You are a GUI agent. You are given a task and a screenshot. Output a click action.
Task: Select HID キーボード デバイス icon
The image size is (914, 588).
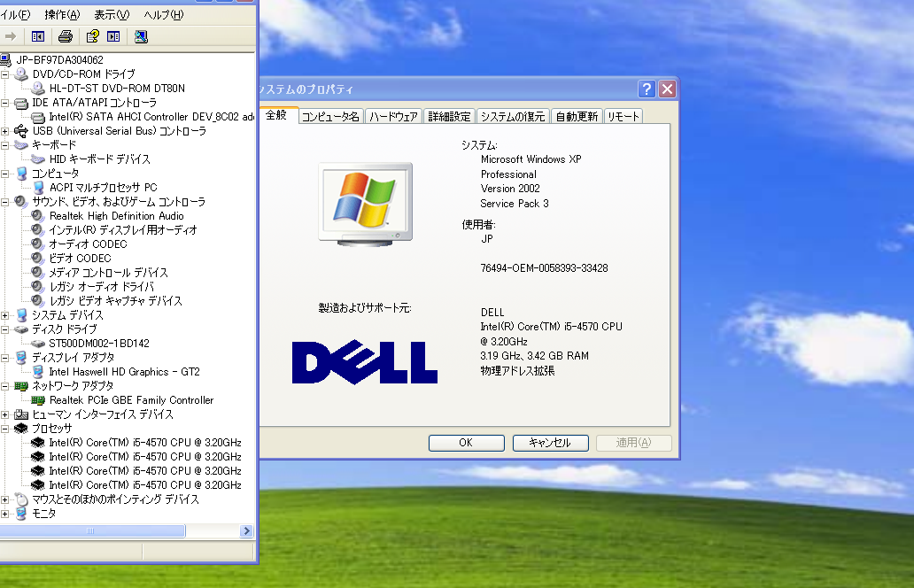pos(38,159)
